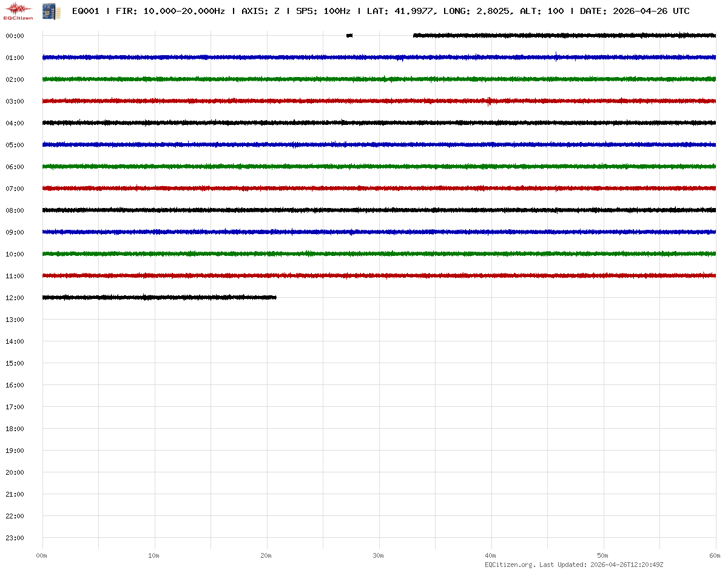Click the spike on the blue 01:00 trace
The image size is (728, 570).
click(556, 57)
